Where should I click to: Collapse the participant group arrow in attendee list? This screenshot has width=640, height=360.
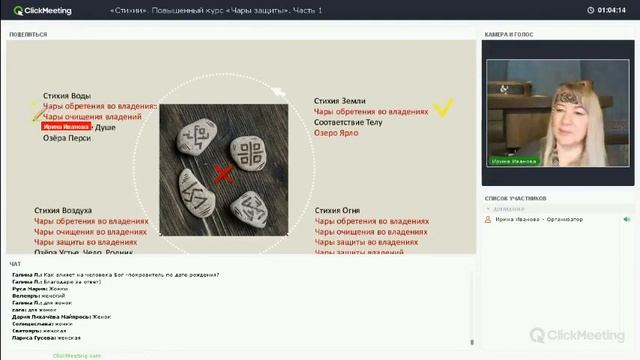(488, 209)
